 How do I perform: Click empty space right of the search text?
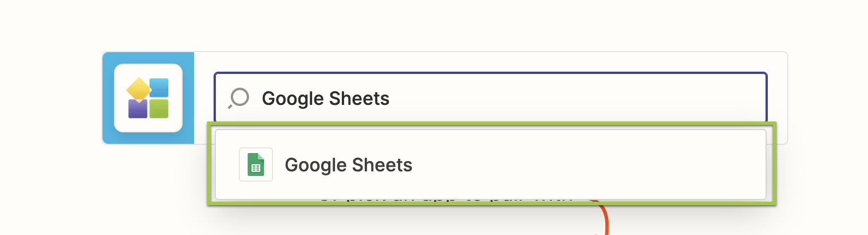click(x=573, y=99)
